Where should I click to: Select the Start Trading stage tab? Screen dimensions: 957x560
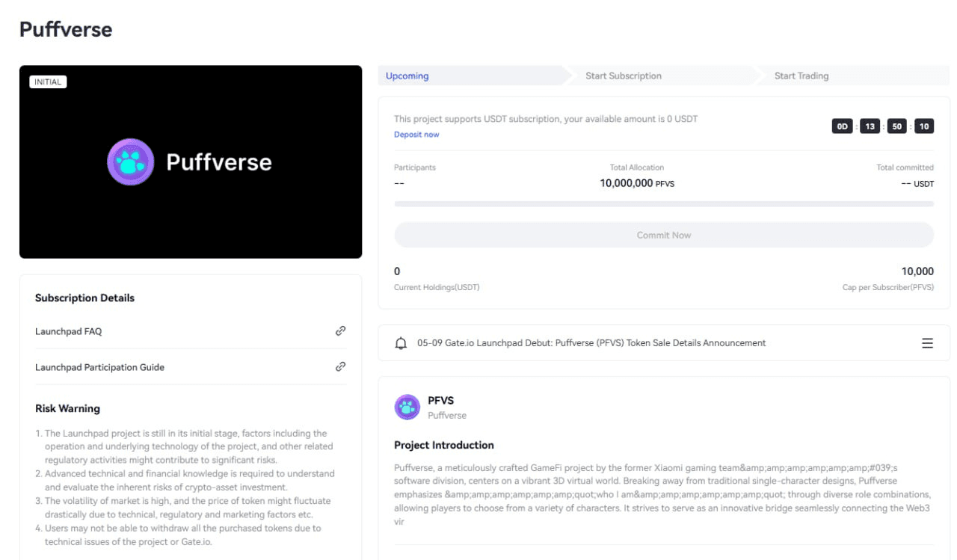(801, 76)
